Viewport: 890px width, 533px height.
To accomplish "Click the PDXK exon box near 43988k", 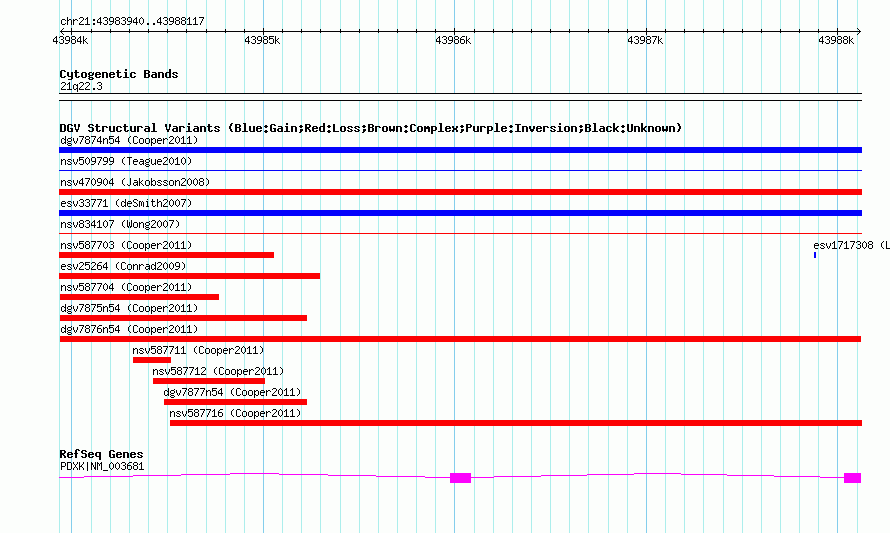I will click(x=853, y=478).
